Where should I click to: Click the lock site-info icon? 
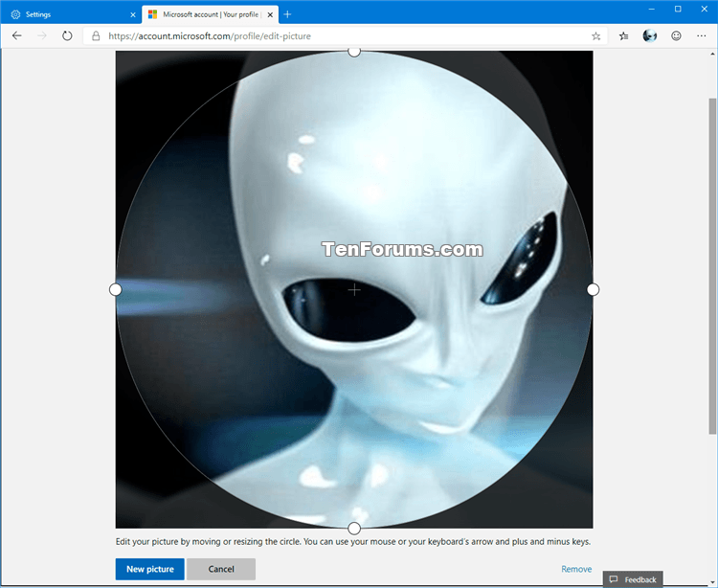(96, 36)
